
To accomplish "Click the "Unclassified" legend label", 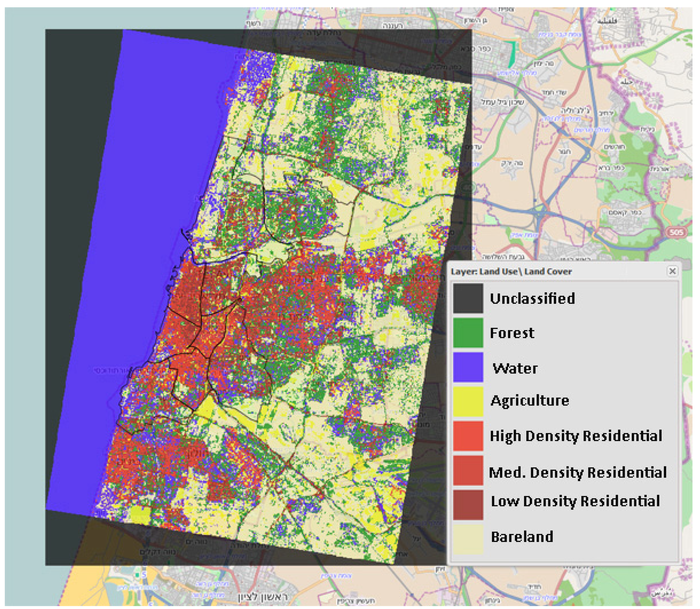I will 533,298.
